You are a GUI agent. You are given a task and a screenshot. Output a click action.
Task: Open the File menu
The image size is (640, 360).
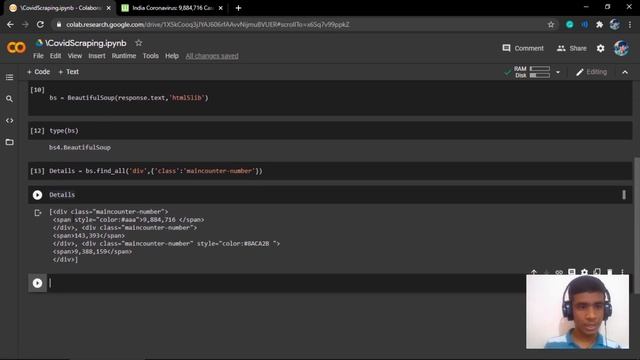point(38,56)
